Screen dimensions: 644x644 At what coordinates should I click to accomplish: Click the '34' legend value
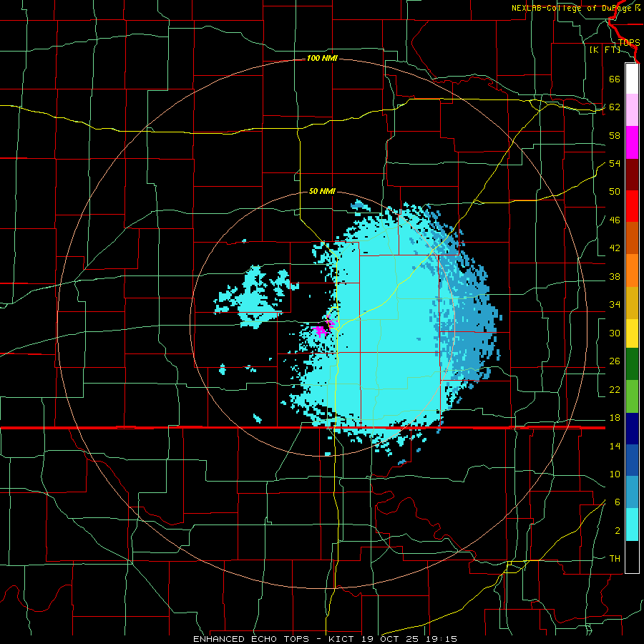(x=615, y=305)
